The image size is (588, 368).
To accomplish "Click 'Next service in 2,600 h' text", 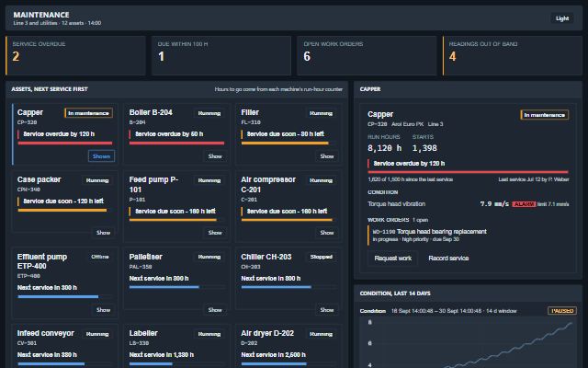I will coord(273,355).
